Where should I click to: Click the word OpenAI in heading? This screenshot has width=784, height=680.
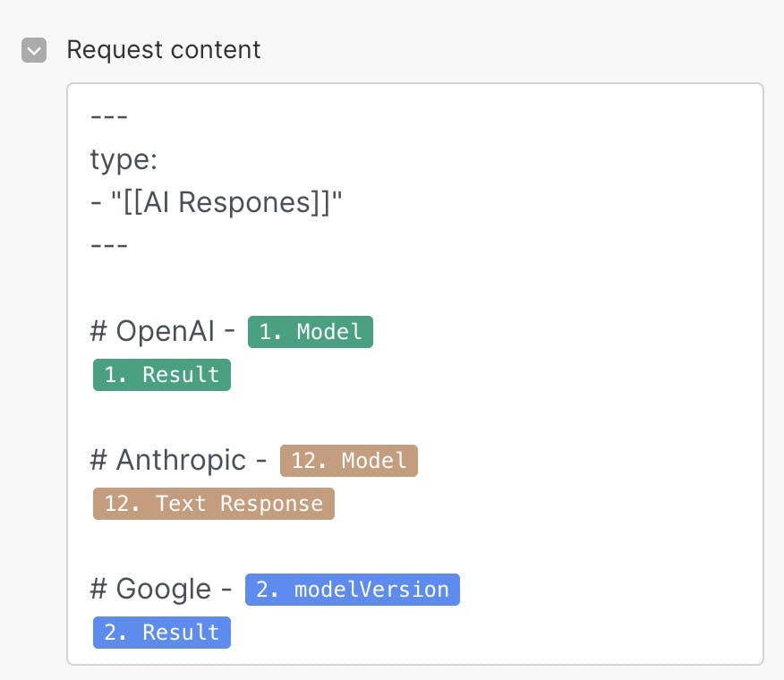coord(165,332)
